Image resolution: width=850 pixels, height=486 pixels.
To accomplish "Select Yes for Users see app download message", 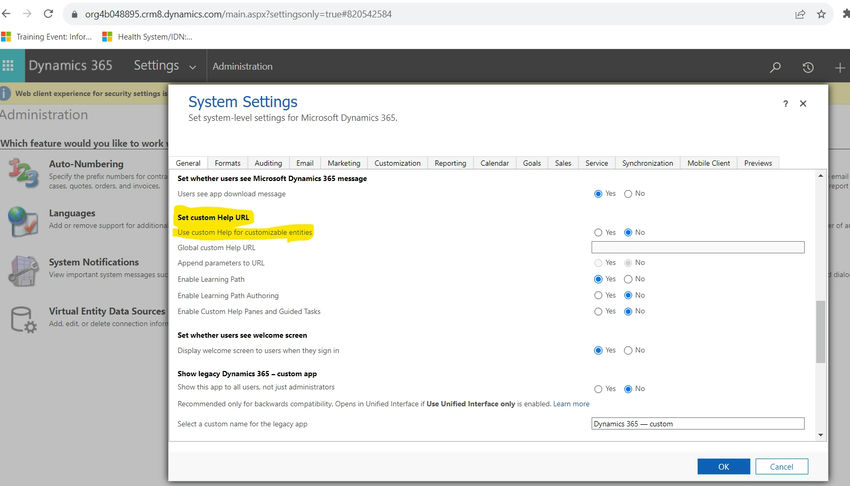I will coord(598,193).
